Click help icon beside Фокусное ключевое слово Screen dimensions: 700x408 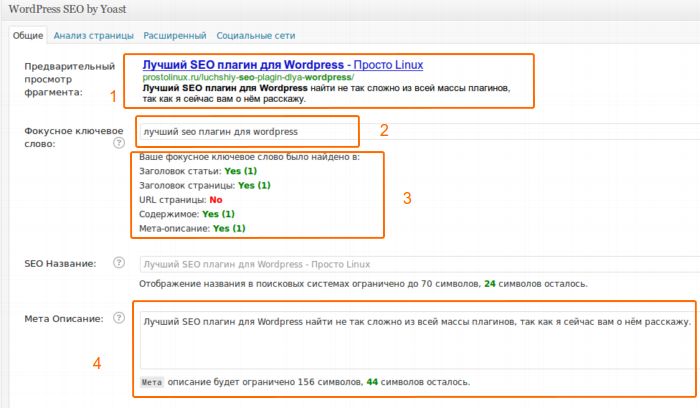[x=119, y=143]
